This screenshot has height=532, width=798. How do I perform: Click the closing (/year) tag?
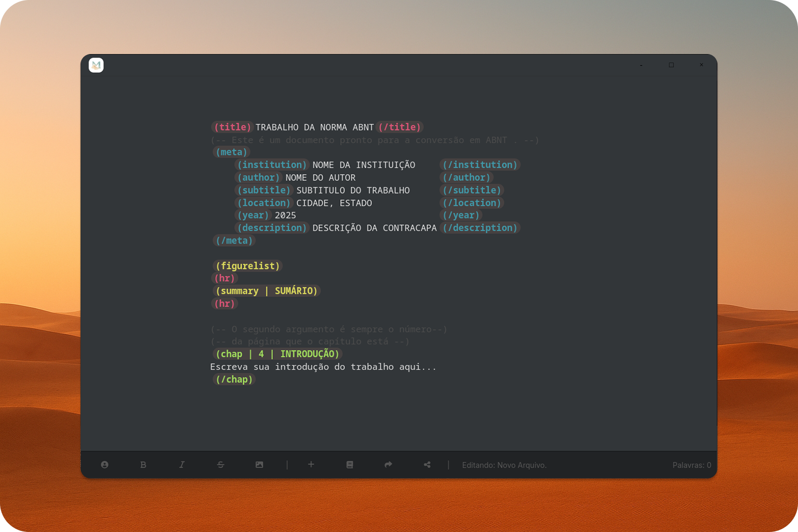(461, 215)
